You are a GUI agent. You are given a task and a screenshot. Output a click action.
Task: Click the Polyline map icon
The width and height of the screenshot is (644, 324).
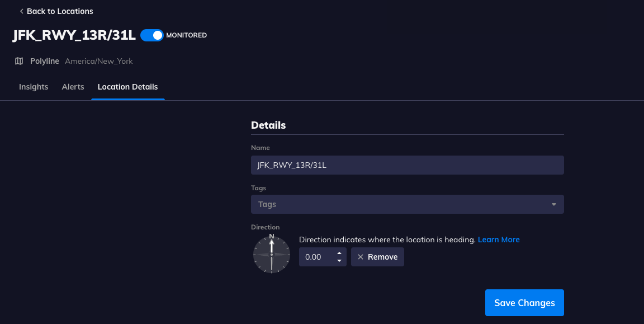(x=19, y=61)
